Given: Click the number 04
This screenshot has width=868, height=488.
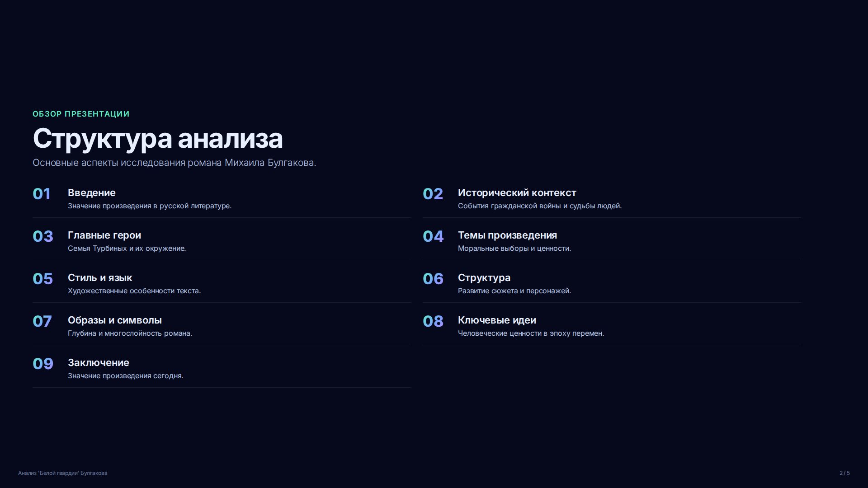Looking at the screenshot, I should pos(433,236).
